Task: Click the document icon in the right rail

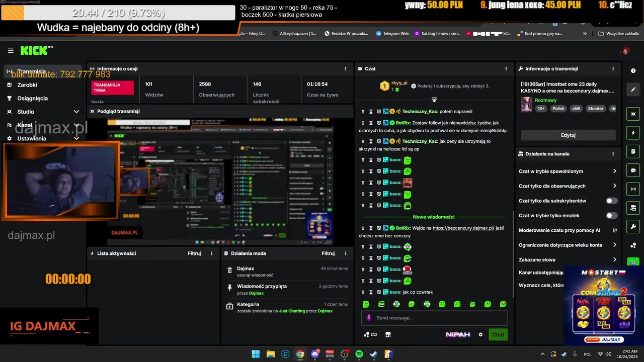Action: coord(633,152)
